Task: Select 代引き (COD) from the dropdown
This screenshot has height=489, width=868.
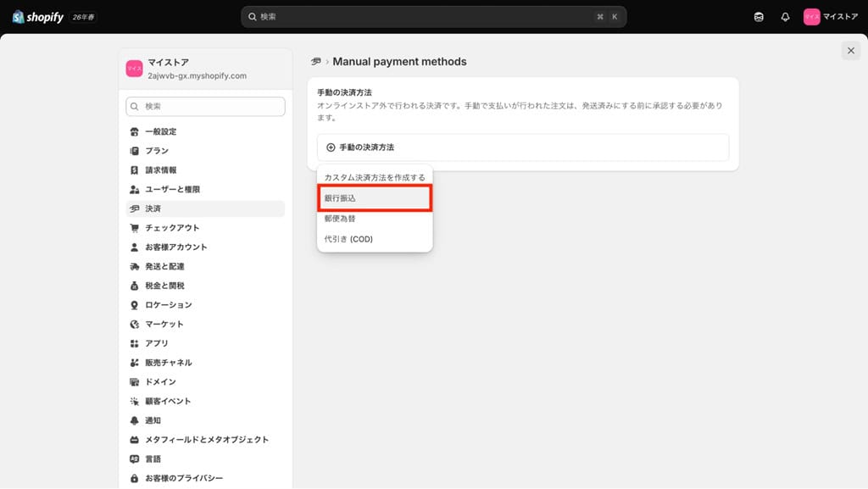Action: (x=375, y=239)
